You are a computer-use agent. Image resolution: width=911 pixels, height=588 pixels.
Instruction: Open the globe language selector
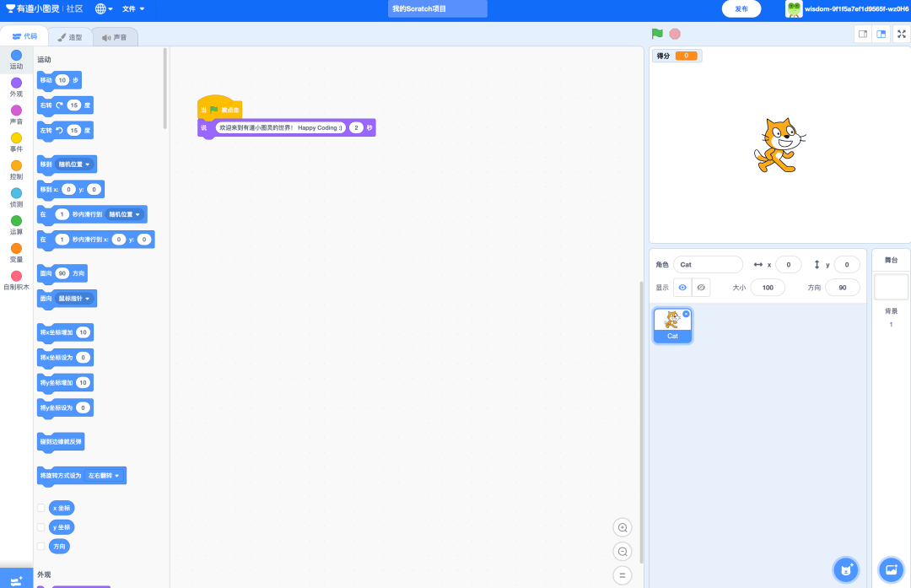coord(105,8)
